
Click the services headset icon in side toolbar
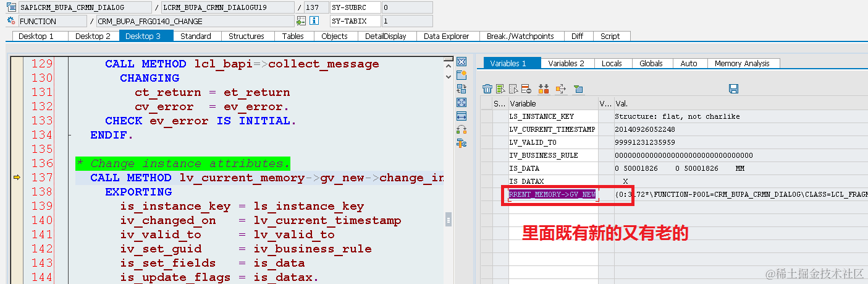click(x=461, y=130)
